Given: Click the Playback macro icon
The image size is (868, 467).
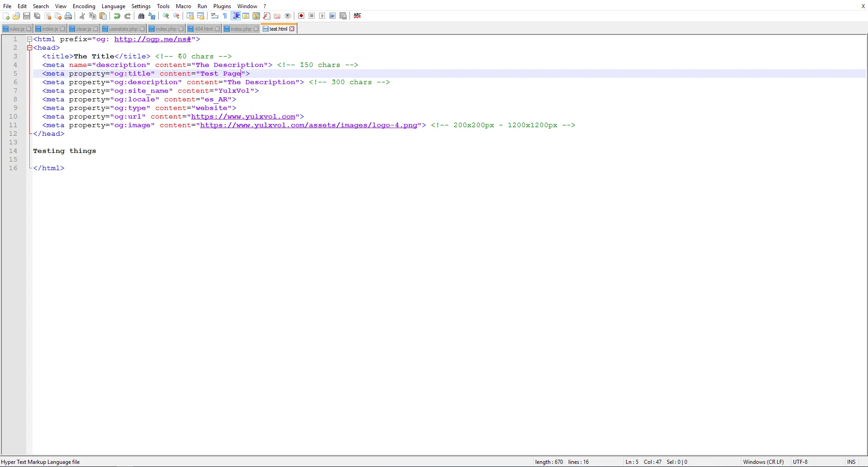Looking at the screenshot, I should [322, 16].
